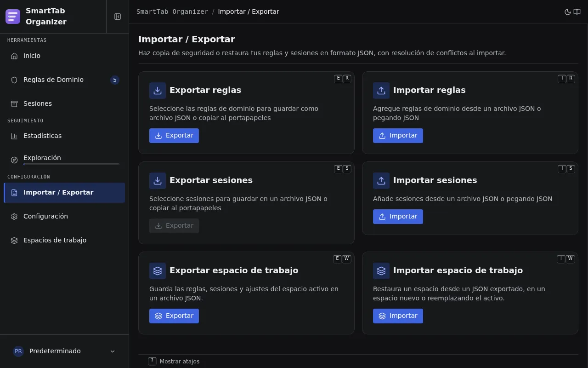Viewport: 588px width, 368px height.
Task: Click the download icon beside Exportar sesiones
Action: pyautogui.click(x=158, y=181)
